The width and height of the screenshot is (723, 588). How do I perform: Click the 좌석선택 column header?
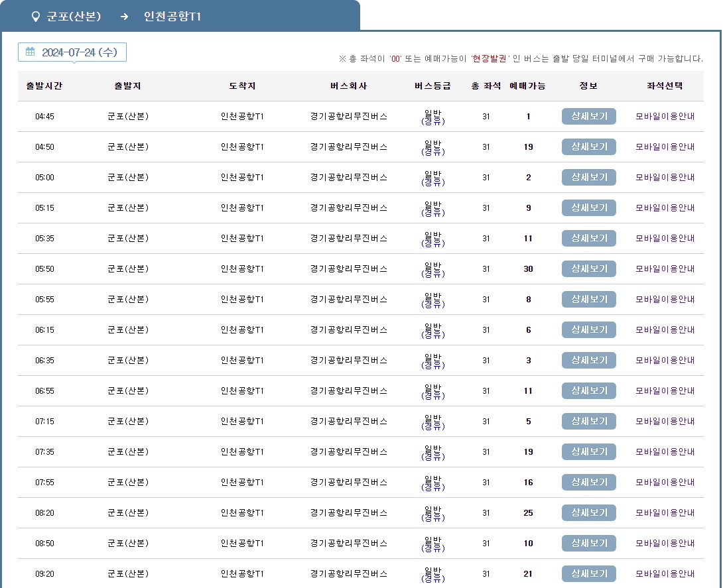click(x=665, y=86)
